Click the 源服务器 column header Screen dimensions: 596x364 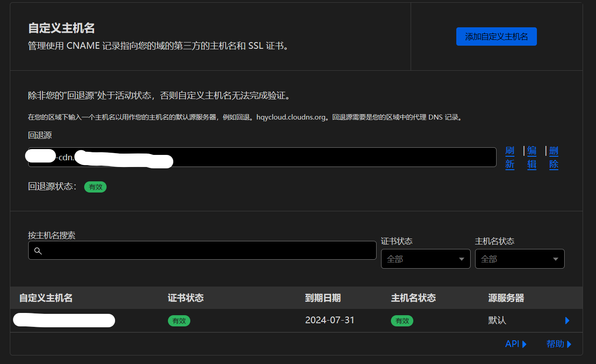click(506, 298)
